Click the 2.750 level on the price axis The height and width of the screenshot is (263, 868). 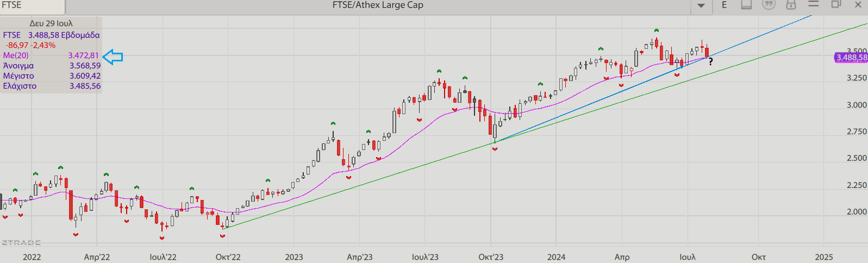(857, 131)
